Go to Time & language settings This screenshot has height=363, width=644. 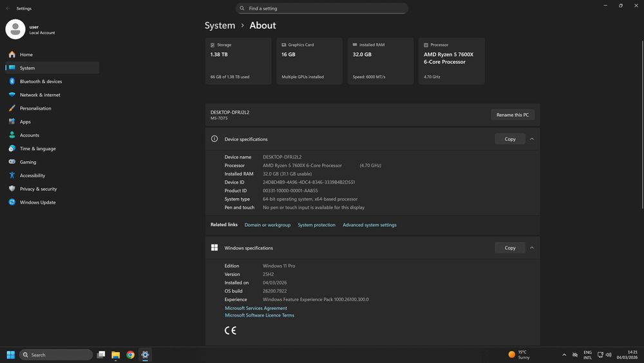[x=37, y=149]
